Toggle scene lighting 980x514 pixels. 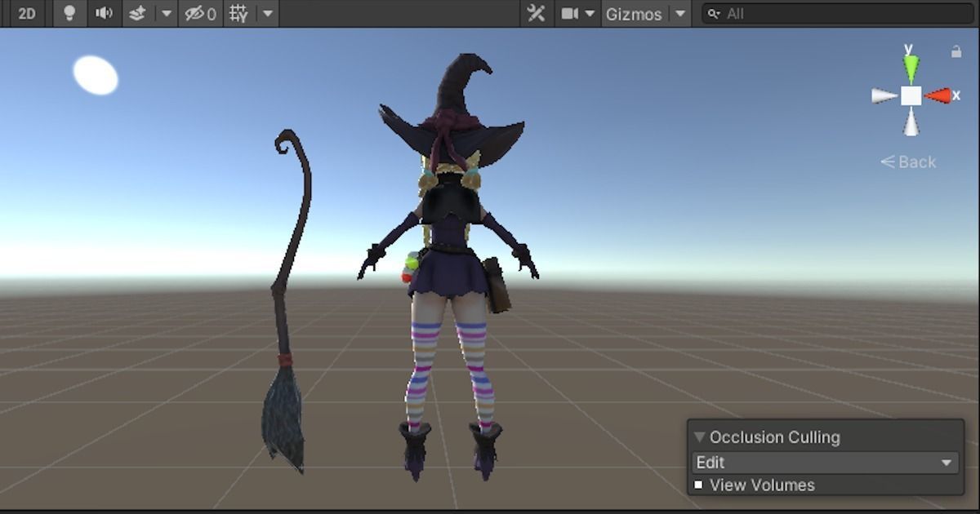click(69, 13)
